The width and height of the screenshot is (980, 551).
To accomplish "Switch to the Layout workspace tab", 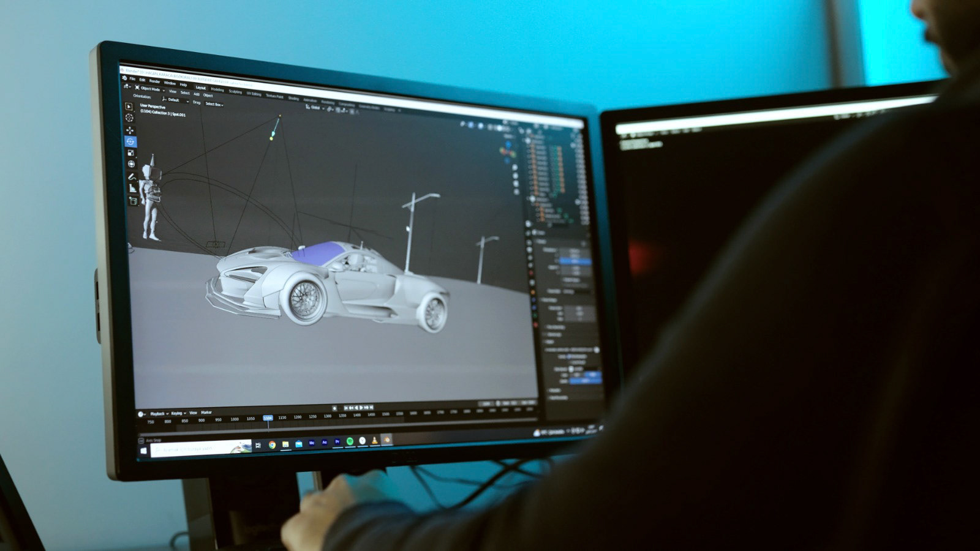I will [201, 88].
